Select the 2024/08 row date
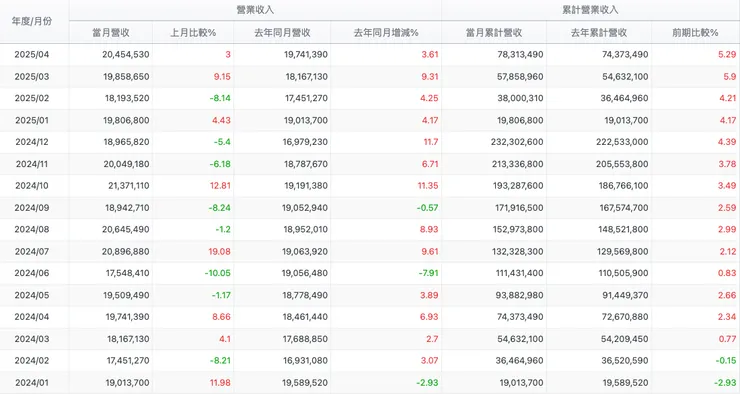Image resolution: width=740 pixels, height=394 pixels. coord(32,229)
